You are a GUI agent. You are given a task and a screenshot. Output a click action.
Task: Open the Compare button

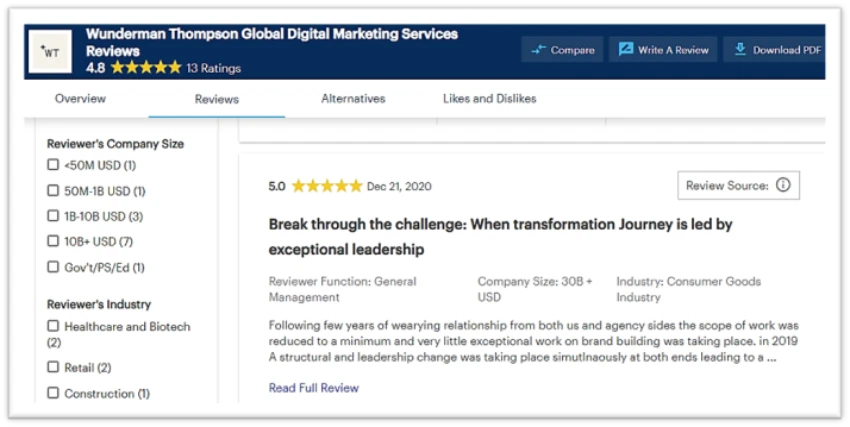(562, 50)
